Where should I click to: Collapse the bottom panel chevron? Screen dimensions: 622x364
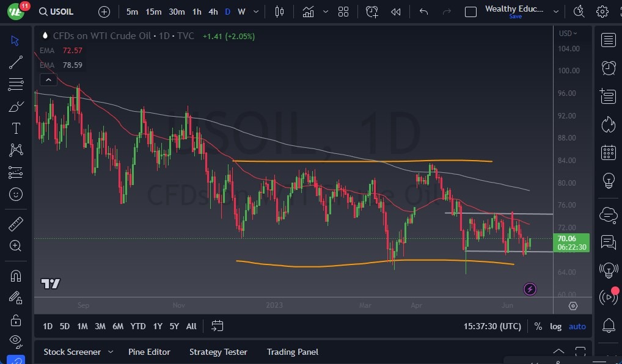558,351
